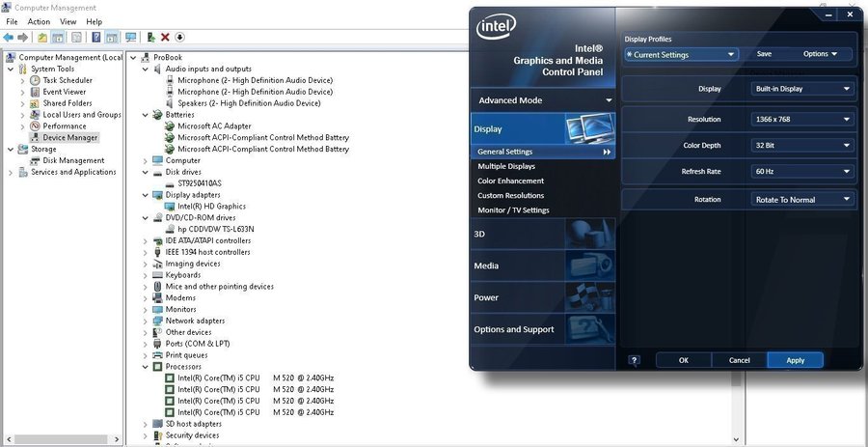Open the View menu
The image size is (868, 447).
click(x=68, y=21)
